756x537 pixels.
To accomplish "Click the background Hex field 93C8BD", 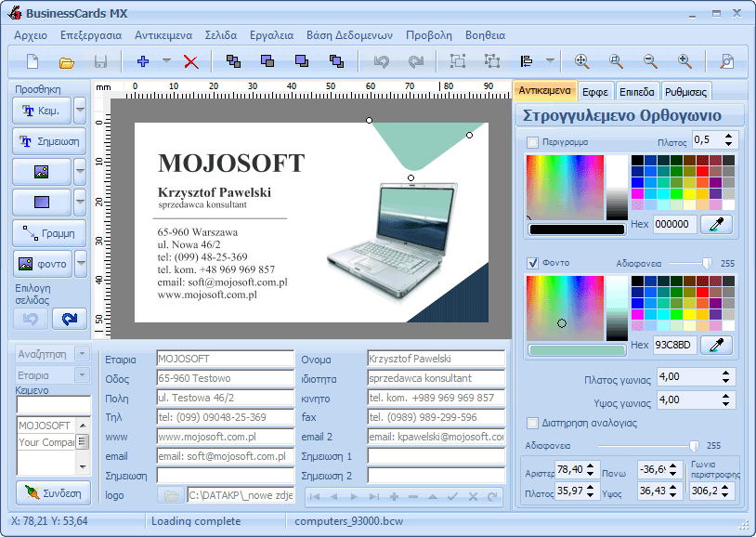I will (674, 345).
